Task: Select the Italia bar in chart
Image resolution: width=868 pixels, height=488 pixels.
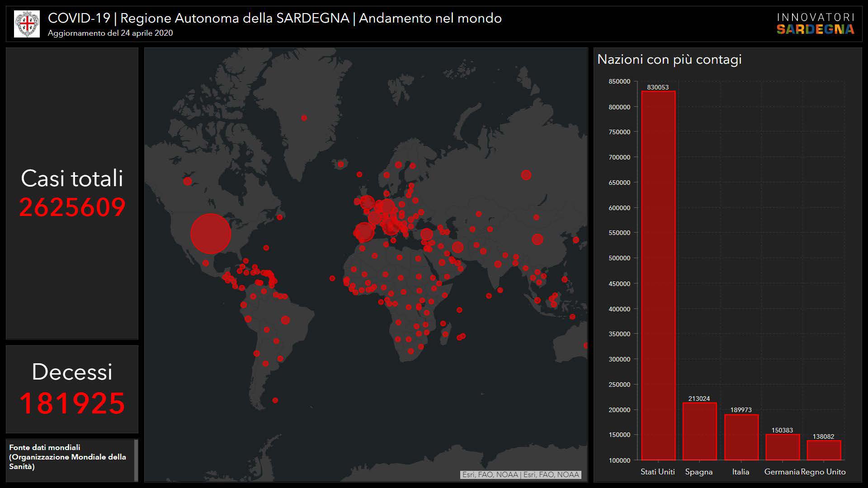Action: 741,437
